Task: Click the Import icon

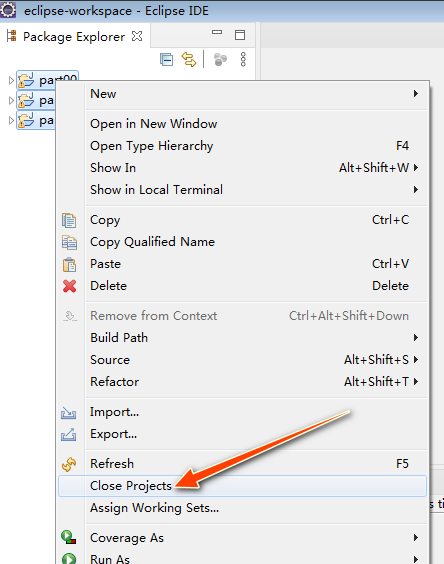Action: tap(68, 413)
